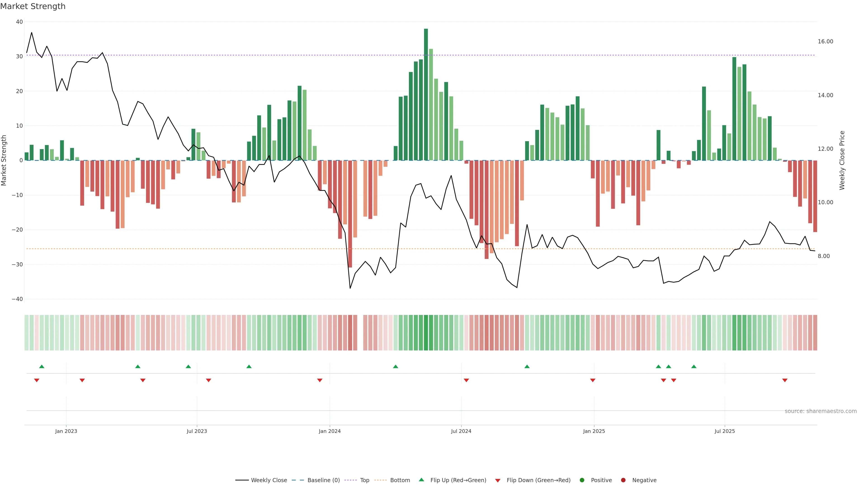Click the Flip Down marker just before Jan 2024

pyautogui.click(x=320, y=380)
